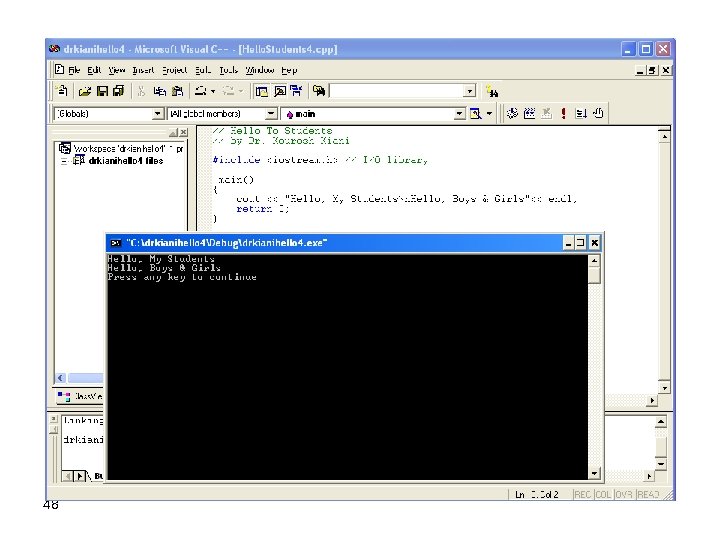Click the red exclamation Execute Program icon
This screenshot has width=720, height=540.
click(x=563, y=113)
